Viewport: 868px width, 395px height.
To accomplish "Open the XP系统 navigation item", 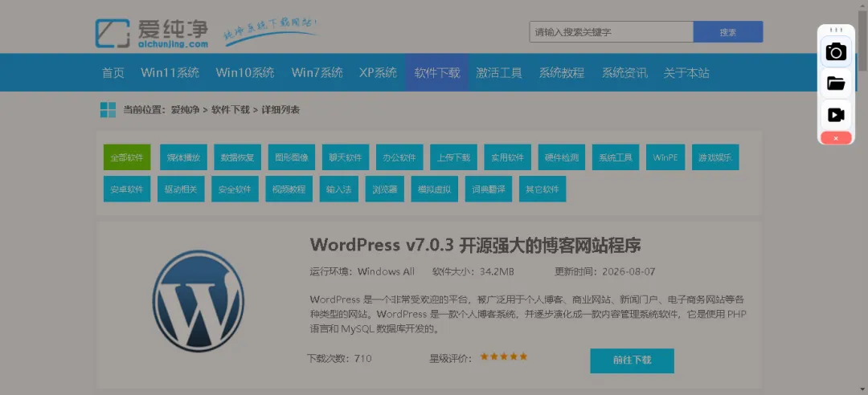I will click(x=378, y=73).
